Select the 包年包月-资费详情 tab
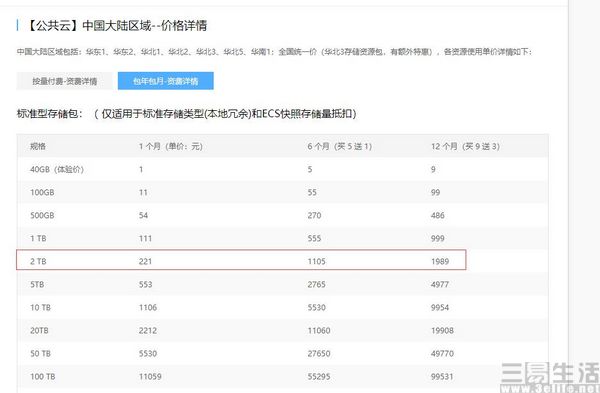The image size is (600, 393). coord(166,81)
